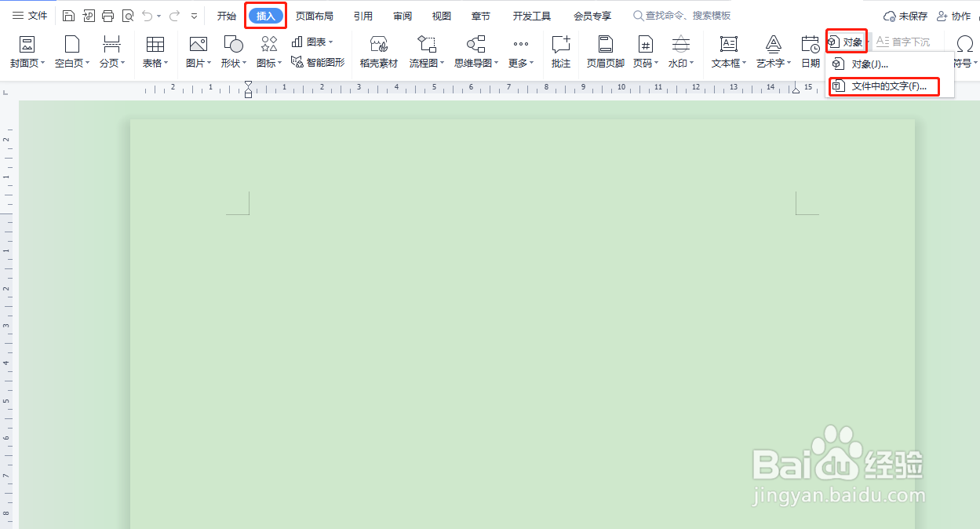980x529 pixels.
Task: Open the 章节 tab
Action: [x=481, y=16]
